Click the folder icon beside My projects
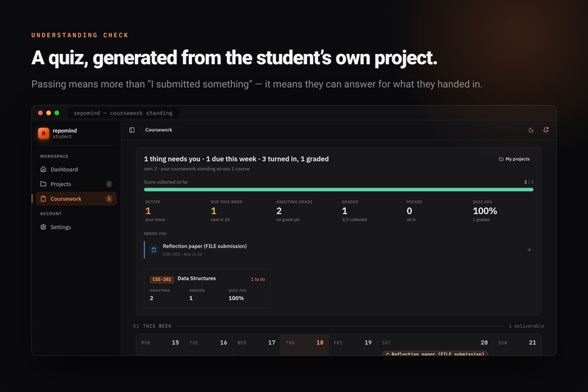 (x=501, y=159)
